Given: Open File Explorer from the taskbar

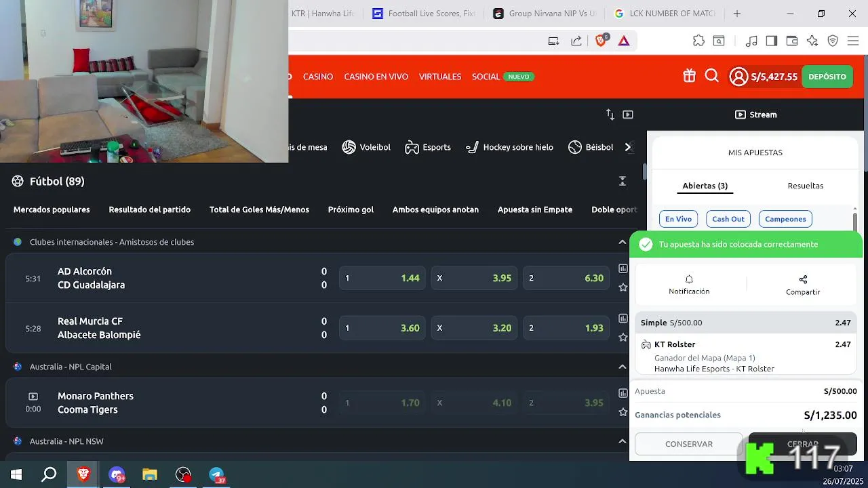Looking at the screenshot, I should (150, 474).
